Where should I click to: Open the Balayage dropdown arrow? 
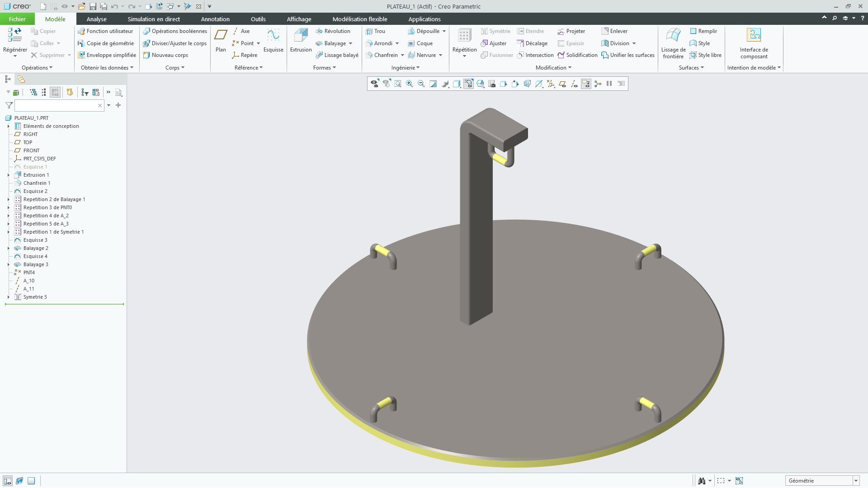coord(350,43)
